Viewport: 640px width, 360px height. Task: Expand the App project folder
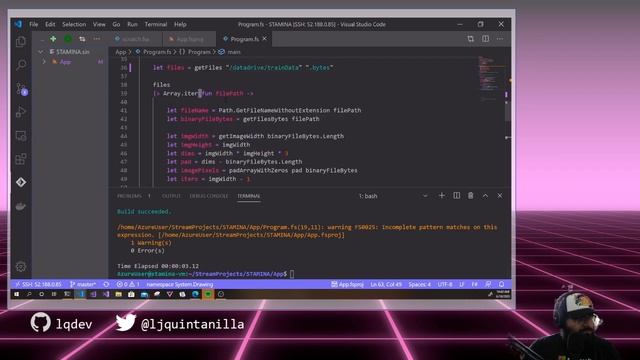click(44, 62)
